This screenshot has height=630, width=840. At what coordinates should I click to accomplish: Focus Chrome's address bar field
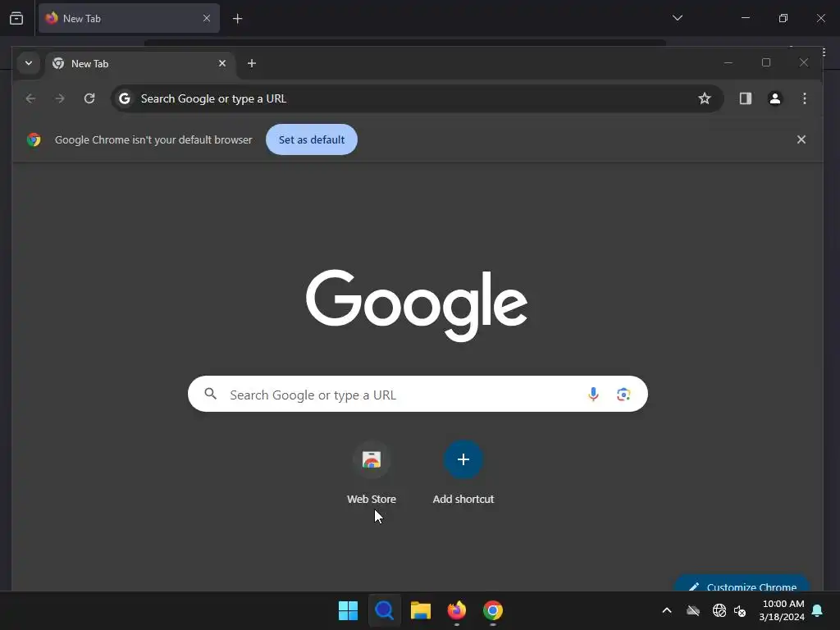(417, 98)
